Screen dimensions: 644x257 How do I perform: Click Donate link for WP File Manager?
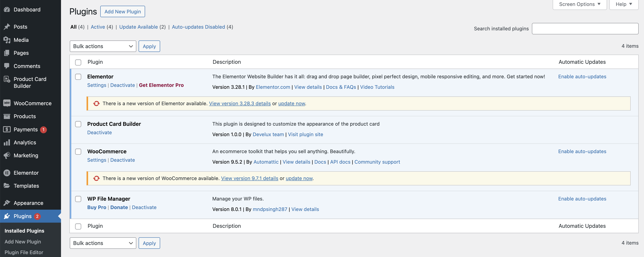coord(119,207)
